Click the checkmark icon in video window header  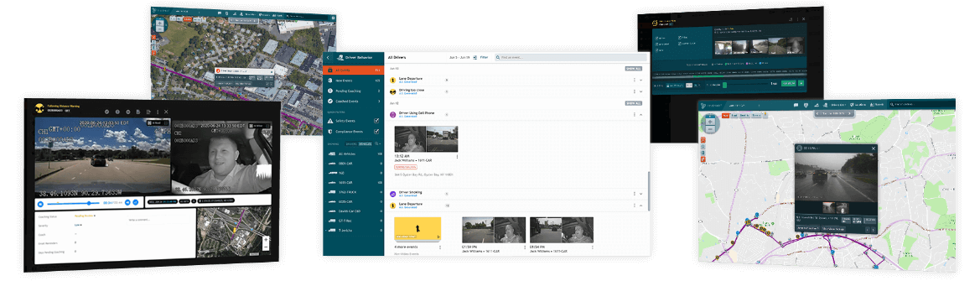point(106,111)
